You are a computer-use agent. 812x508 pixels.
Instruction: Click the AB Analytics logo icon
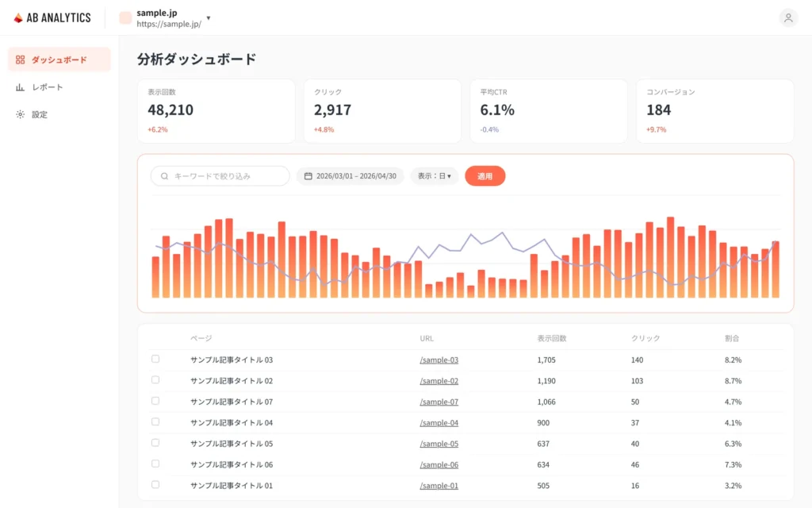(x=18, y=18)
